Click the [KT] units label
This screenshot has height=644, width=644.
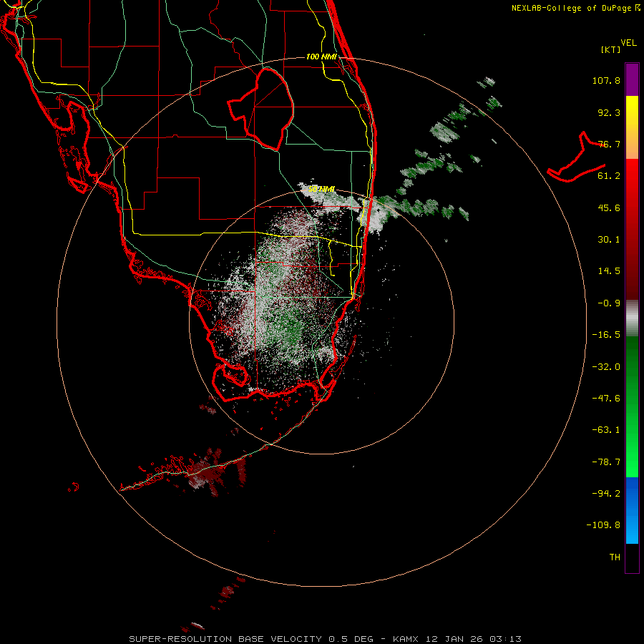pos(611,49)
